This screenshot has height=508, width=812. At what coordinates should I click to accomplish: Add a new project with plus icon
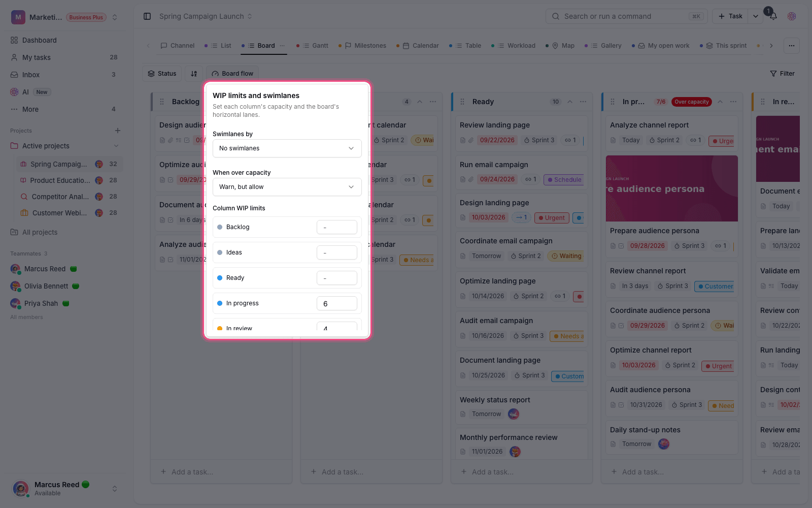[x=118, y=131]
